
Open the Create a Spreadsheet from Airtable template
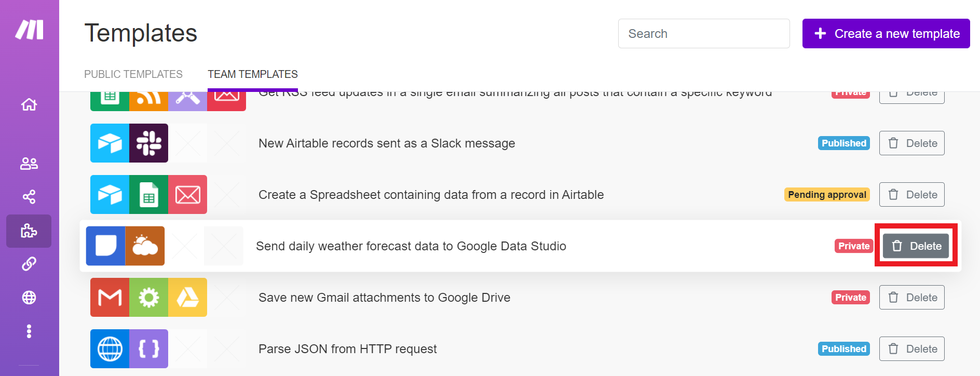pos(431,195)
